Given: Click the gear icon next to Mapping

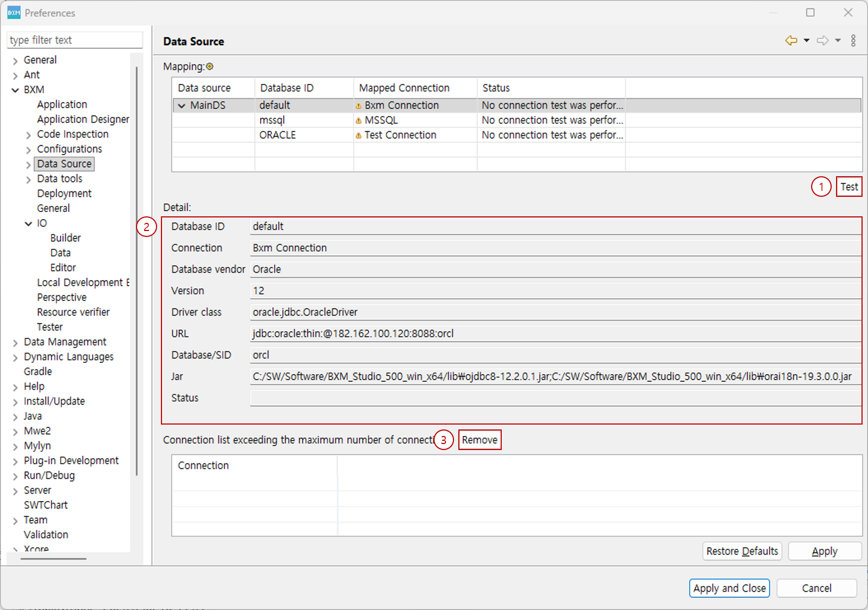Looking at the screenshot, I should click(x=210, y=67).
